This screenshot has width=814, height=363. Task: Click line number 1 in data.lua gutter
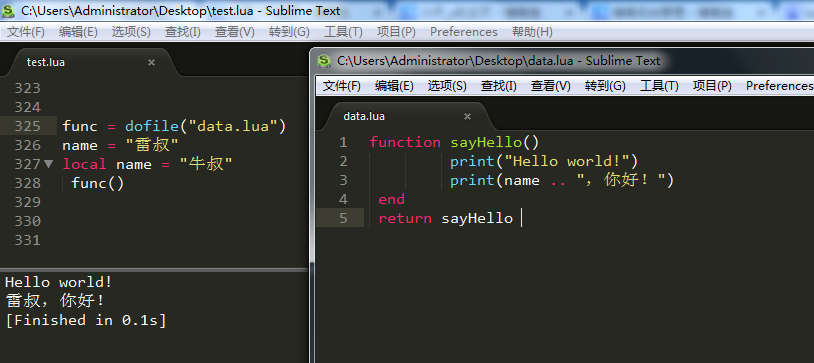[343, 142]
